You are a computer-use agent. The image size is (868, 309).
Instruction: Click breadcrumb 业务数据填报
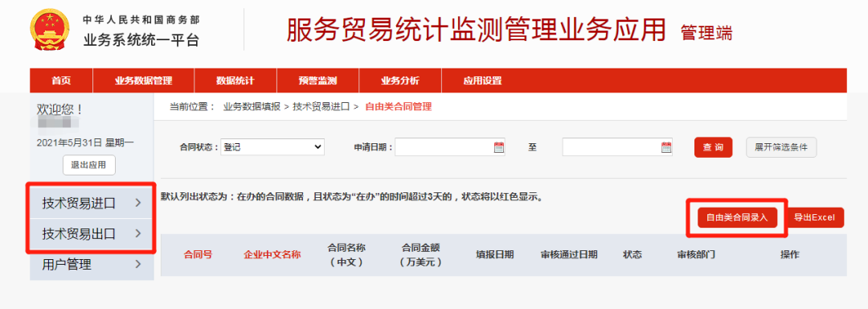click(252, 107)
